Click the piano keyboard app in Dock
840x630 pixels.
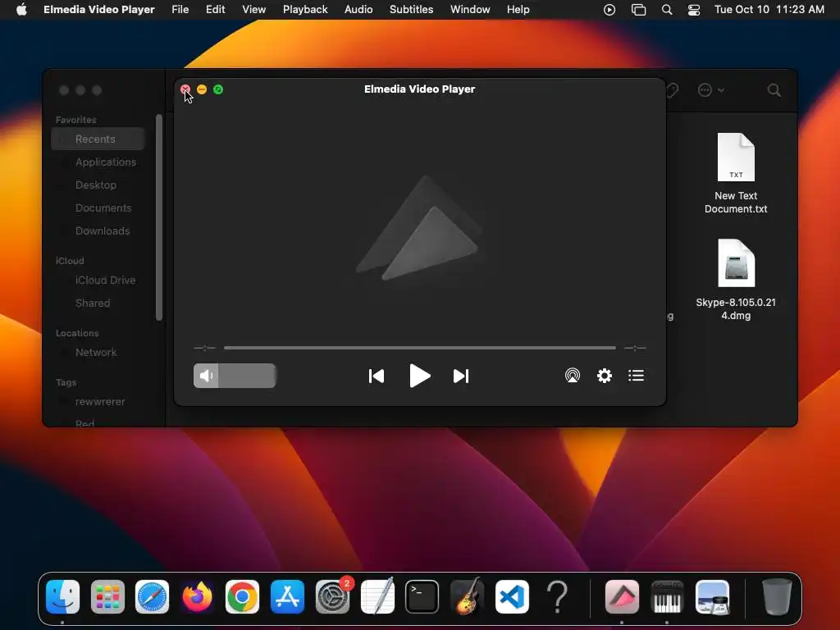coord(667,596)
